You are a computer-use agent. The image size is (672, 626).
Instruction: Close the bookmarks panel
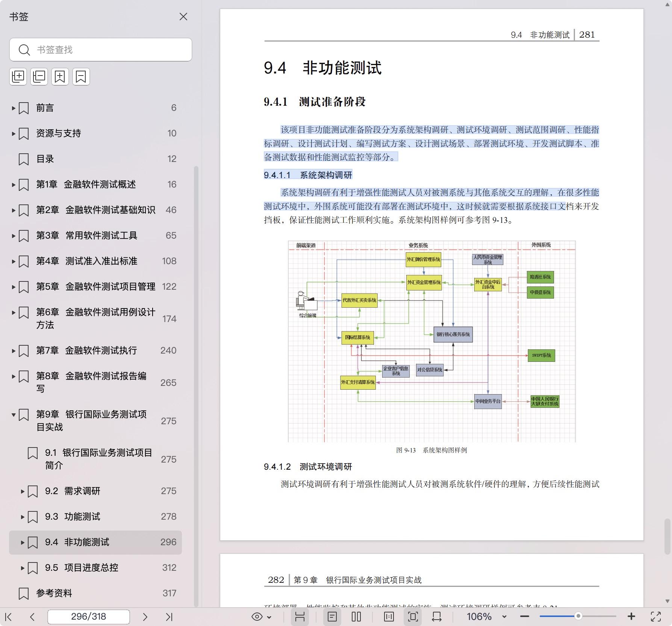pos(183,17)
